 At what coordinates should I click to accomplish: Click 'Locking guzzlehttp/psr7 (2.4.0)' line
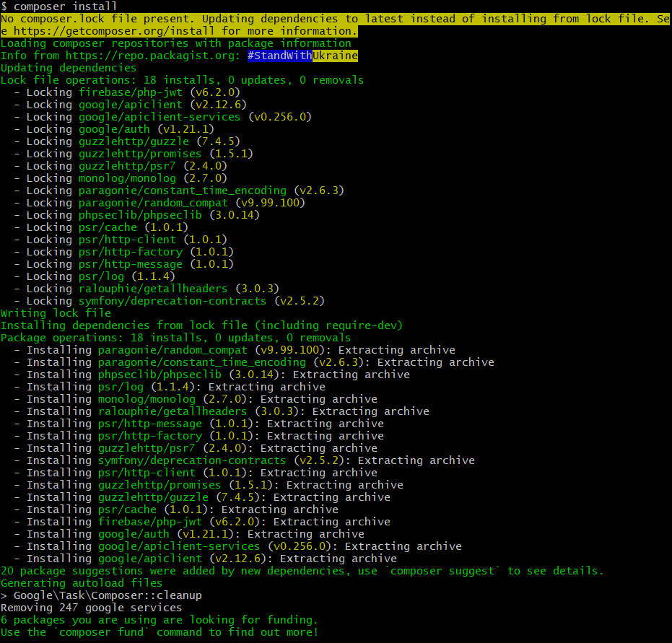pos(121,166)
